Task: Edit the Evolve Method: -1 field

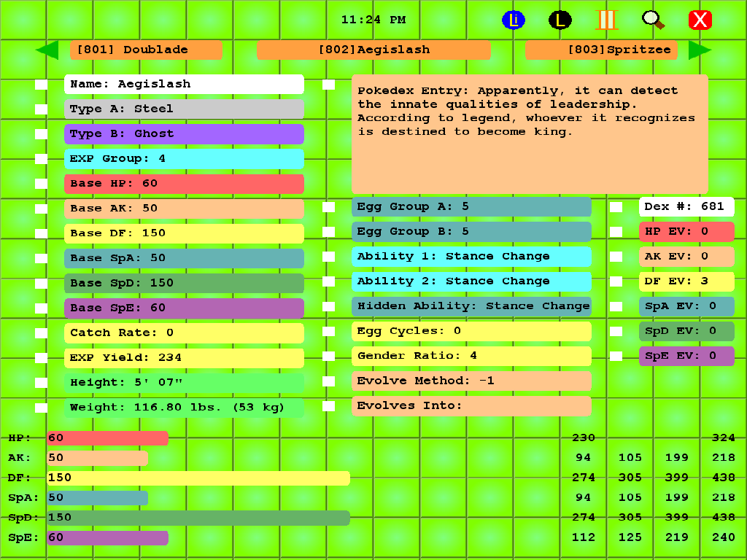Action: tap(472, 381)
